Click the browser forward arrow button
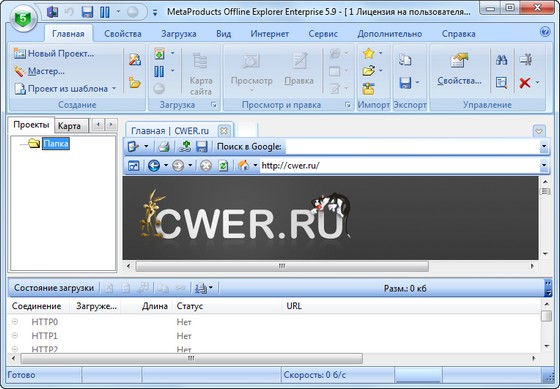Screen dimensions: 560x389 (178, 165)
